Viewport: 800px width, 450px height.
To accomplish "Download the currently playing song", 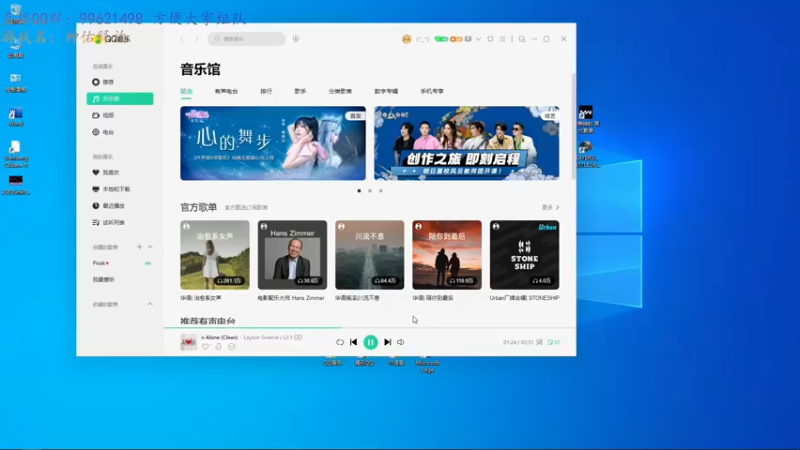I will point(218,347).
